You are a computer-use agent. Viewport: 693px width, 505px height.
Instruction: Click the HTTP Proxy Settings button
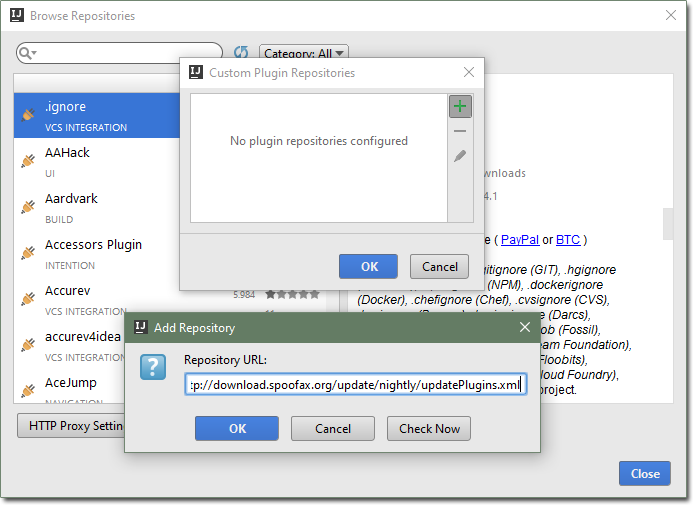71,425
